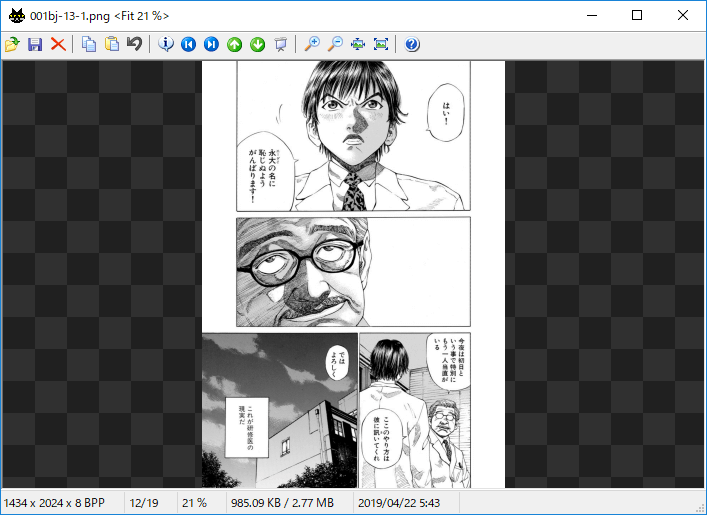Open a file with the folder icon

[x=12, y=44]
